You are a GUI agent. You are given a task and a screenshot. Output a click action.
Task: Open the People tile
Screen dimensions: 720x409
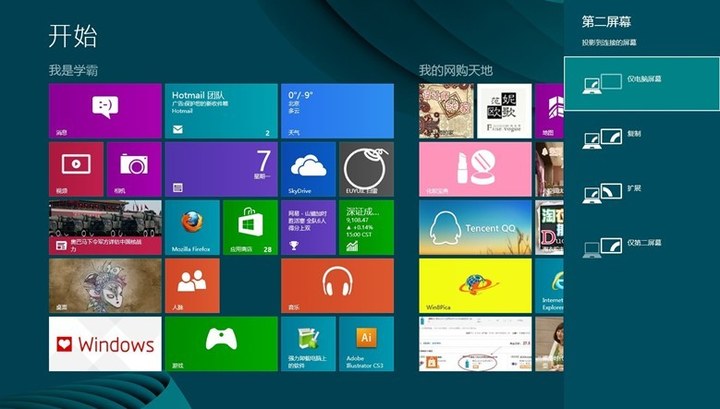coord(192,286)
